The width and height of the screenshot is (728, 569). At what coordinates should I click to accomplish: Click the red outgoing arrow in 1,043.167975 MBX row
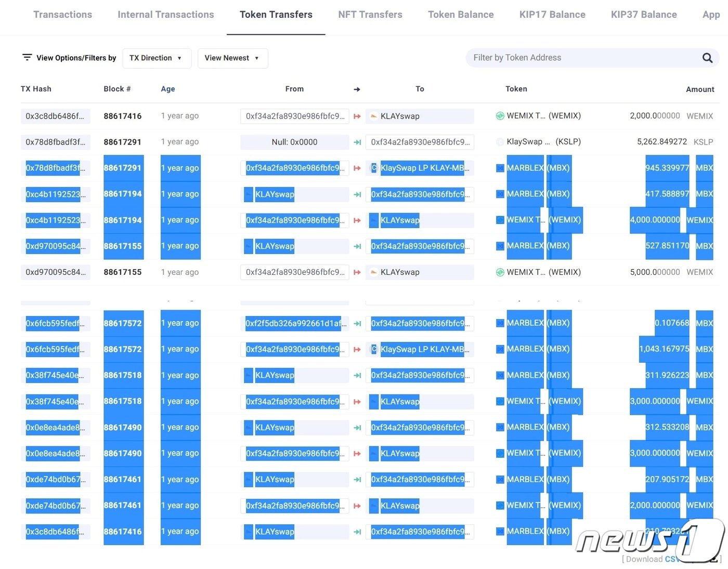(x=357, y=350)
